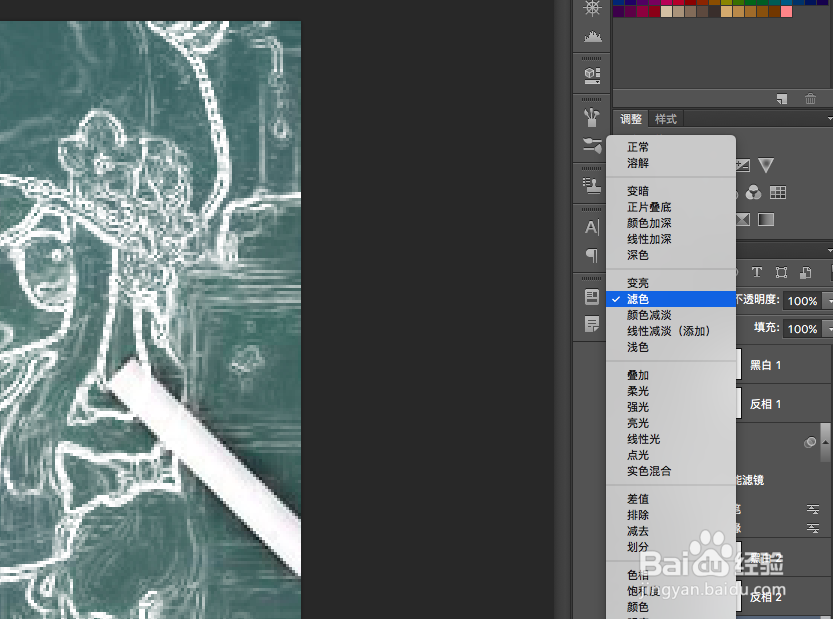Open the Brush Presets panel icon

point(592,117)
